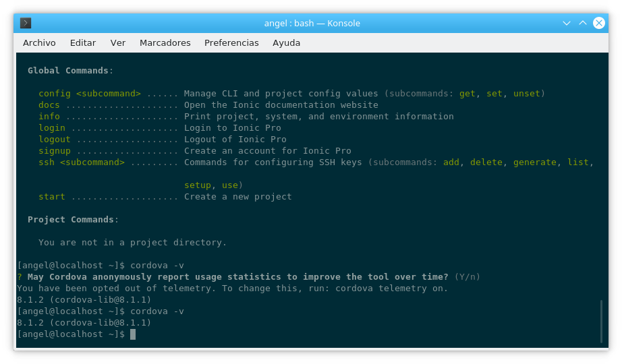Click the 'generate' subcommand text

click(x=535, y=162)
